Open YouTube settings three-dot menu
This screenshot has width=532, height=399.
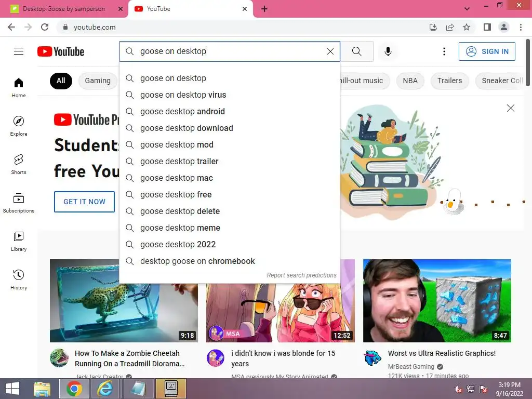tap(444, 51)
